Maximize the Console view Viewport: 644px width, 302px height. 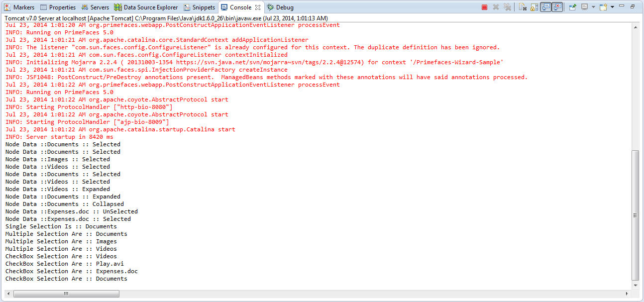pos(632,6)
